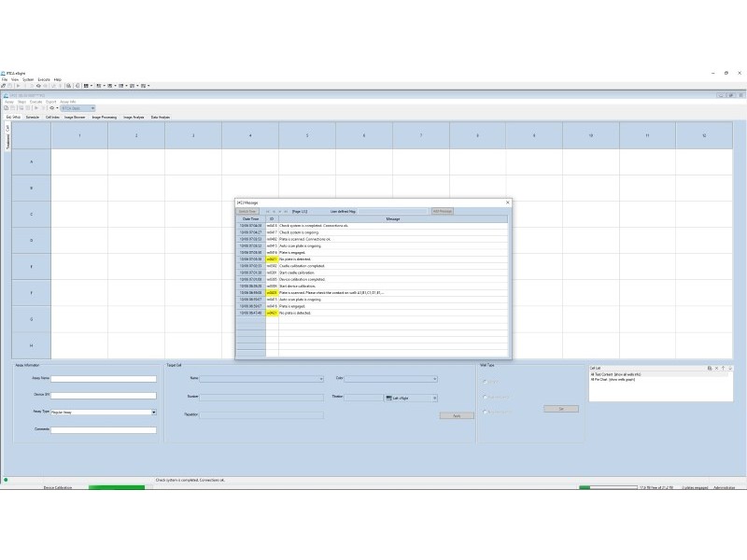747x560 pixels.
Task: Go to first page in Message dialog
Action: (268, 212)
